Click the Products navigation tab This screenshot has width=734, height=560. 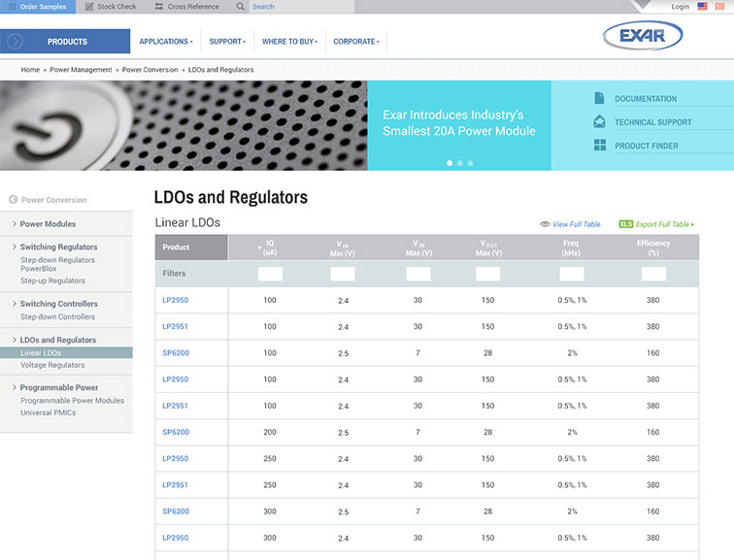[67, 42]
